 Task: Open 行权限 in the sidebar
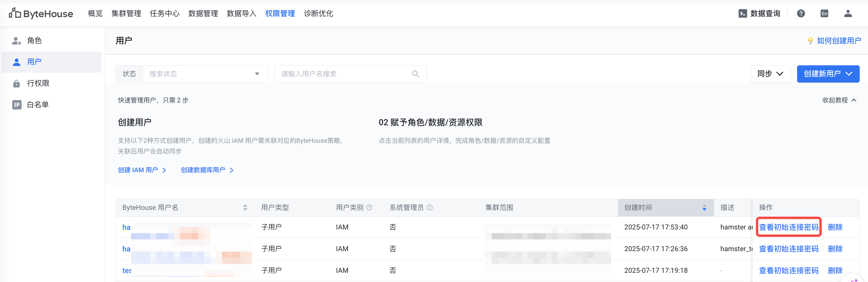52,83
